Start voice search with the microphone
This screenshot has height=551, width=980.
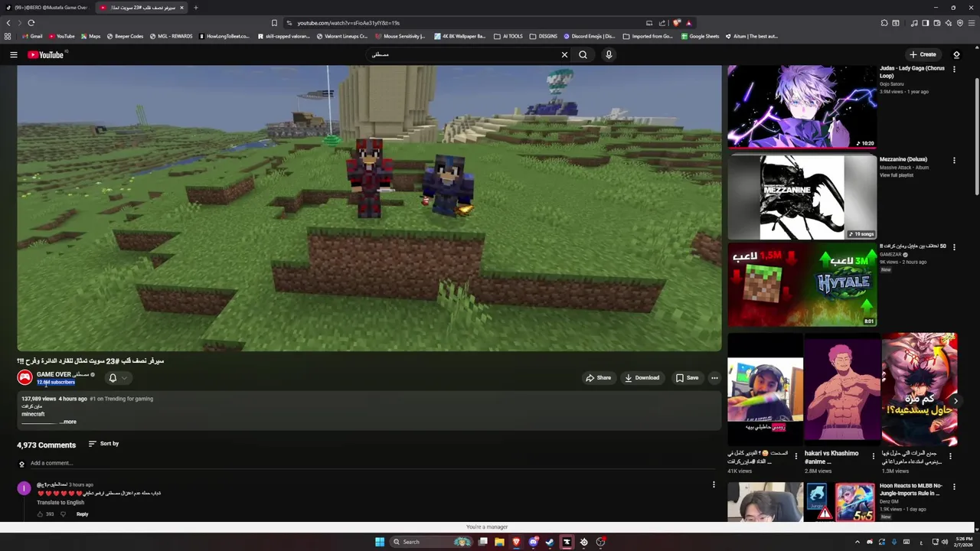pyautogui.click(x=609, y=54)
